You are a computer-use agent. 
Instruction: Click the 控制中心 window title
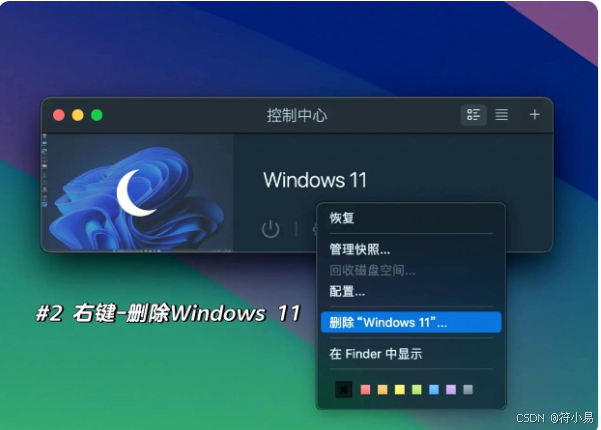[297, 115]
